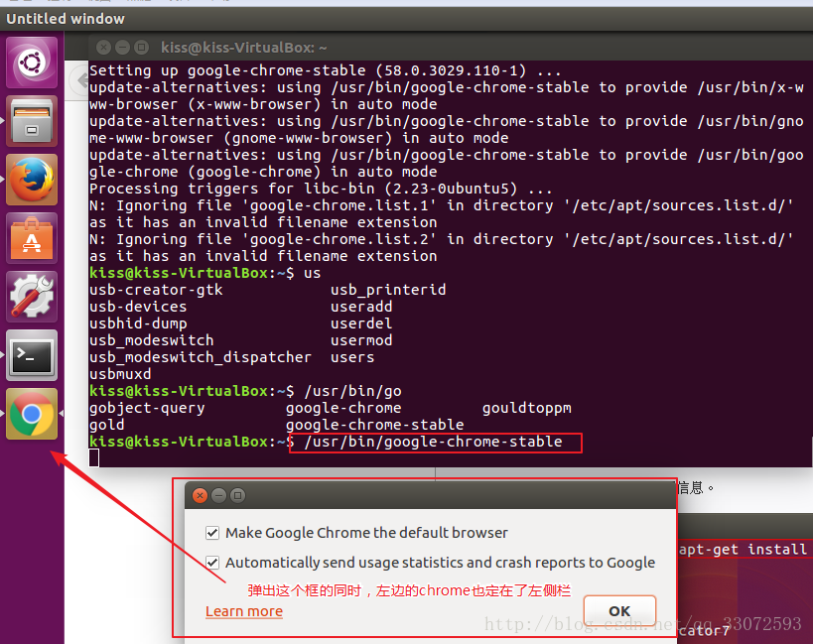This screenshot has height=644, width=813.
Task: Click the /usr/bin/google-chrome-stable command text
Action: (434, 442)
